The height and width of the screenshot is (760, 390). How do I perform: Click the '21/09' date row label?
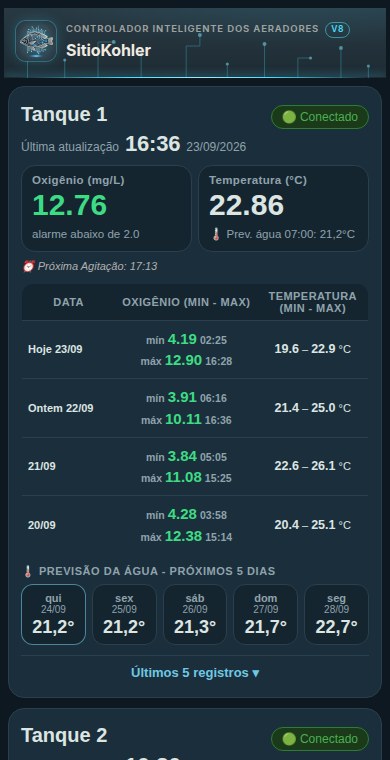pos(42,466)
